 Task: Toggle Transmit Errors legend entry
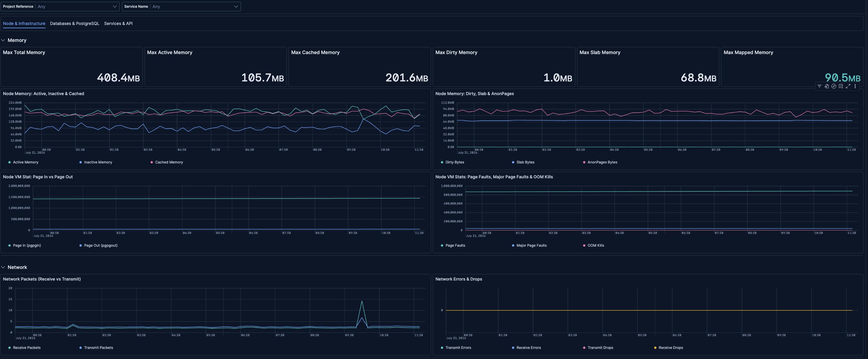[456, 348]
